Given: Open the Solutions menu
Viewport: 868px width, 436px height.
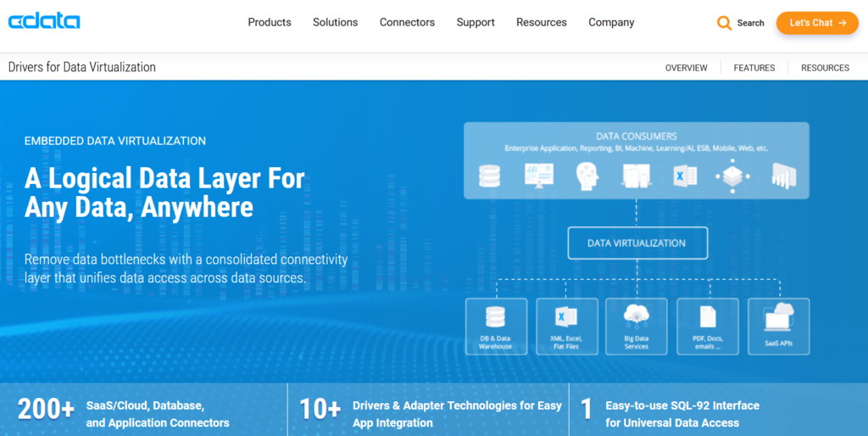Looking at the screenshot, I should (336, 23).
